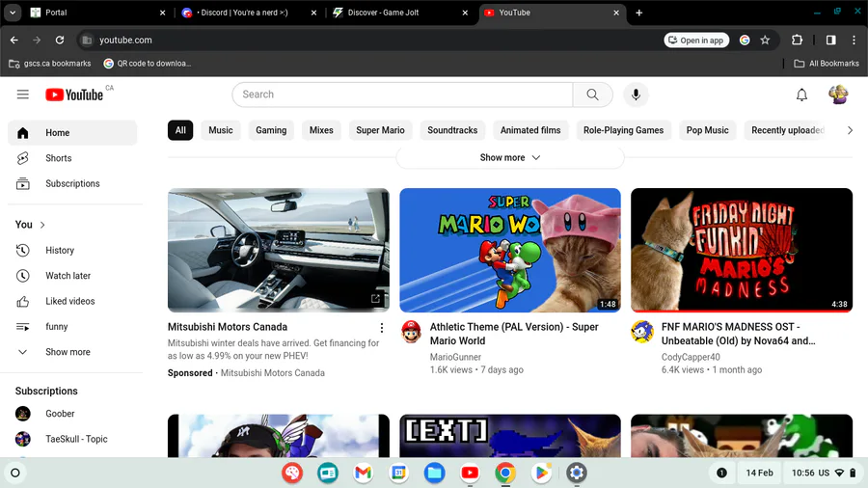Open Shorts from the sidebar
868x488 pixels.
click(72, 158)
